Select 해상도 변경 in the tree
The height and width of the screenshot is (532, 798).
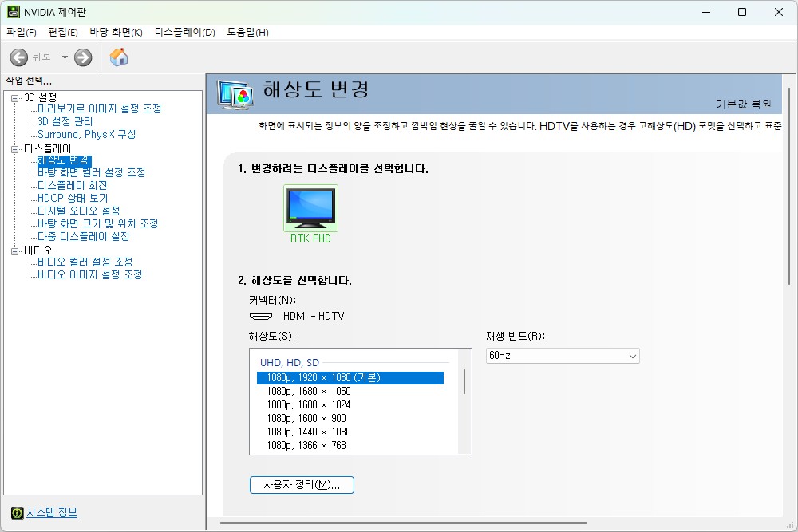pyautogui.click(x=64, y=160)
